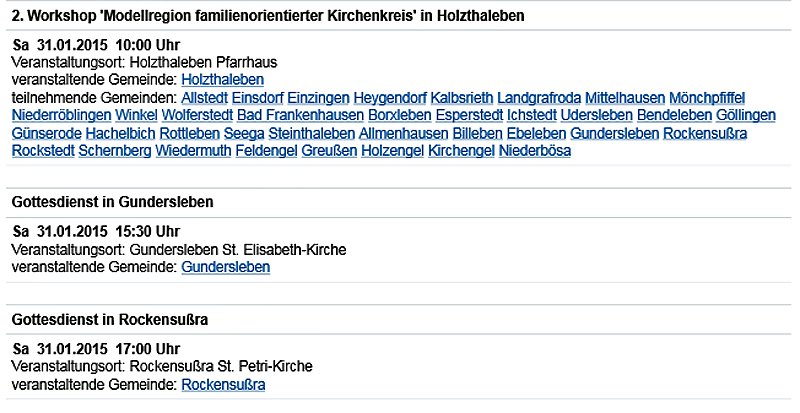Open Rockensußra link under St. Petri-Kirche service
This screenshot has height=413, width=800.
click(x=223, y=385)
